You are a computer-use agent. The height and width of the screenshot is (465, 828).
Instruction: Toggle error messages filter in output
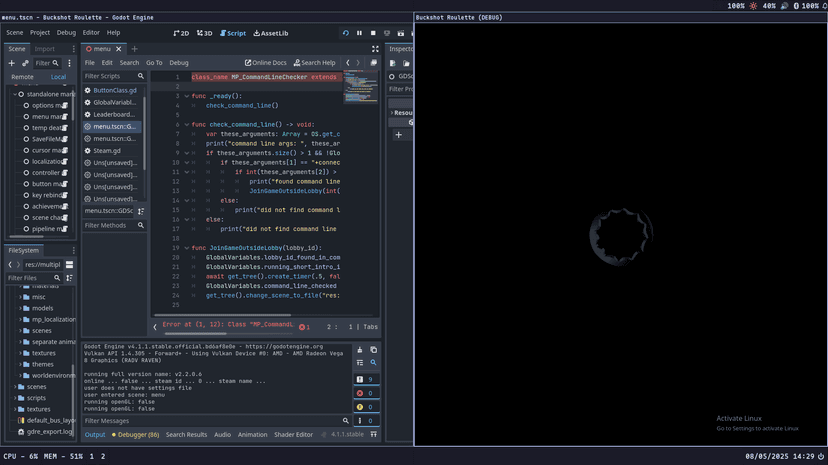click(365, 393)
